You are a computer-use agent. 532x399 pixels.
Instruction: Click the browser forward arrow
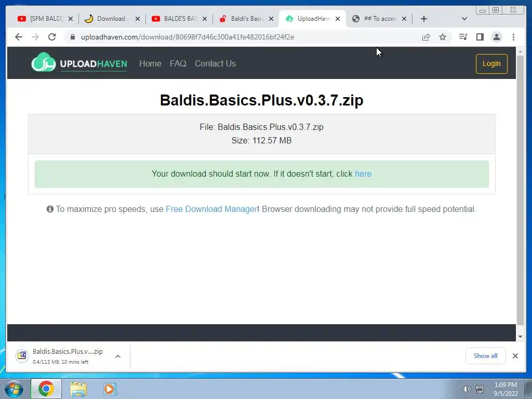[35, 37]
